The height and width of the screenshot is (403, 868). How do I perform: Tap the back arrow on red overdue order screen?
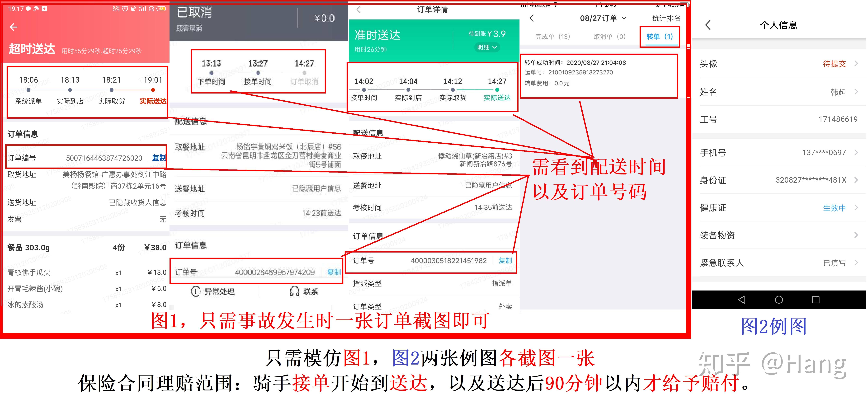(x=14, y=27)
